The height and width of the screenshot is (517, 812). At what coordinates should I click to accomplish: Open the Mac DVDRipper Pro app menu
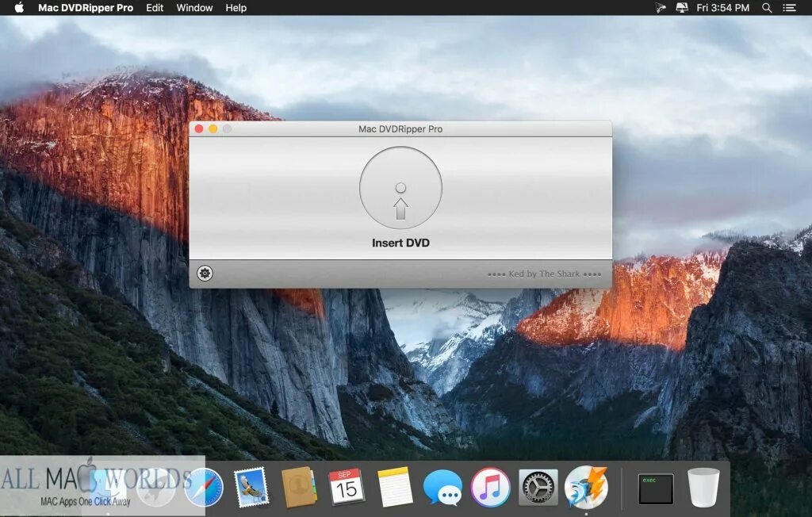(x=86, y=8)
